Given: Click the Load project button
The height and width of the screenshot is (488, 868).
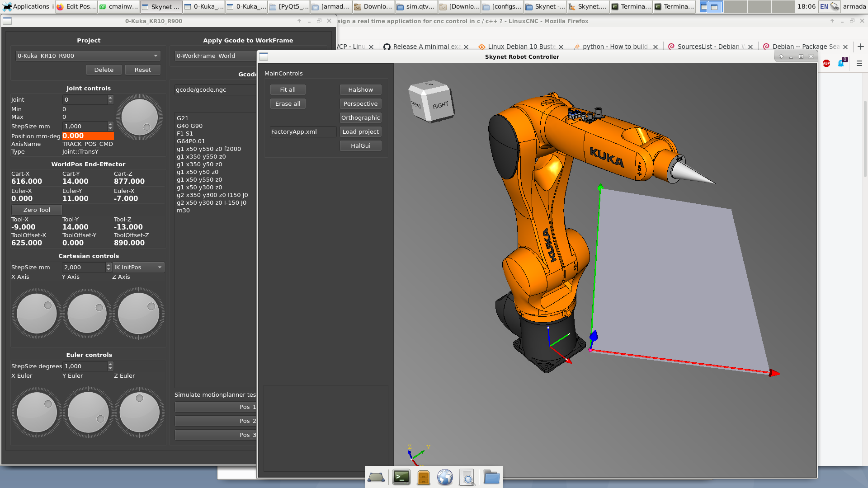Looking at the screenshot, I should [x=361, y=131].
